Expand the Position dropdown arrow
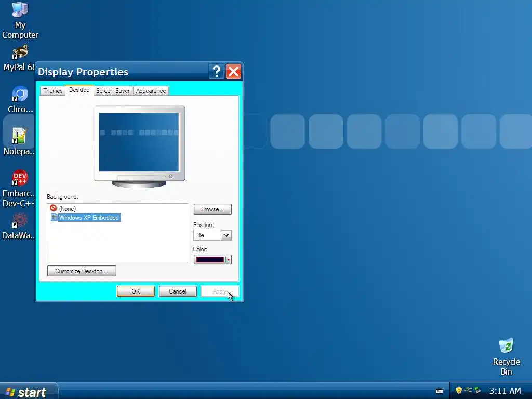Screen dimensions: 532x399 [227, 235]
